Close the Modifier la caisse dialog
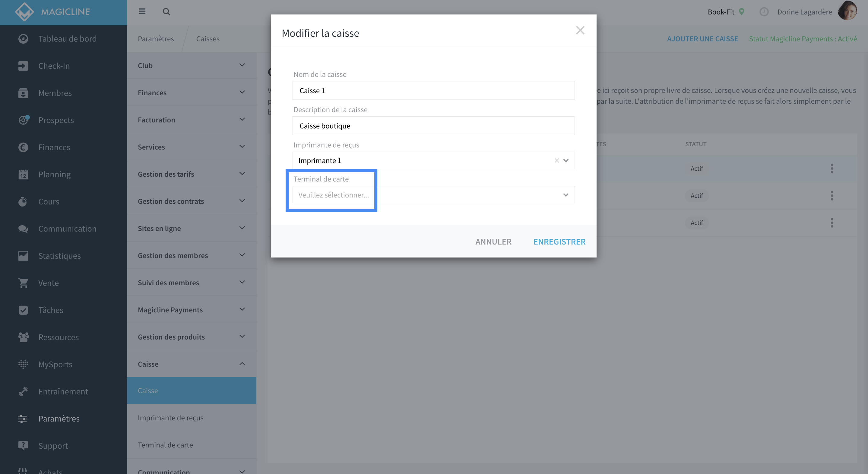Viewport: 868px width, 474px height. coord(580,30)
